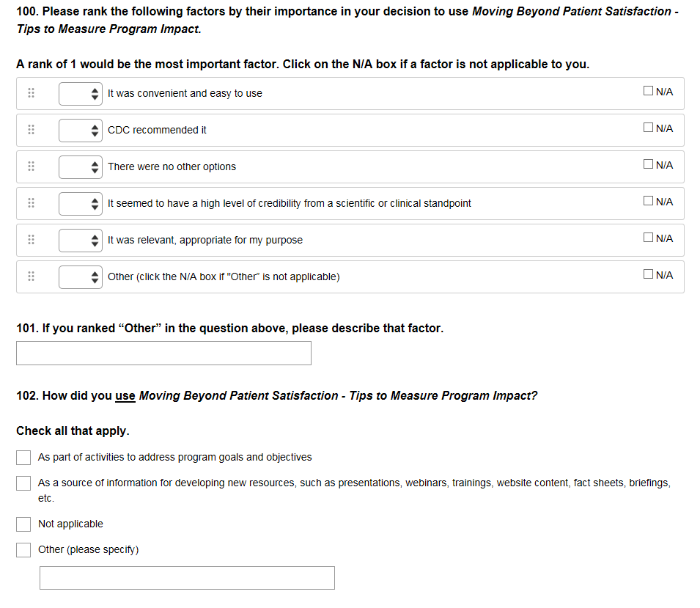Check 'As part of activities to address program goals'

click(23, 458)
